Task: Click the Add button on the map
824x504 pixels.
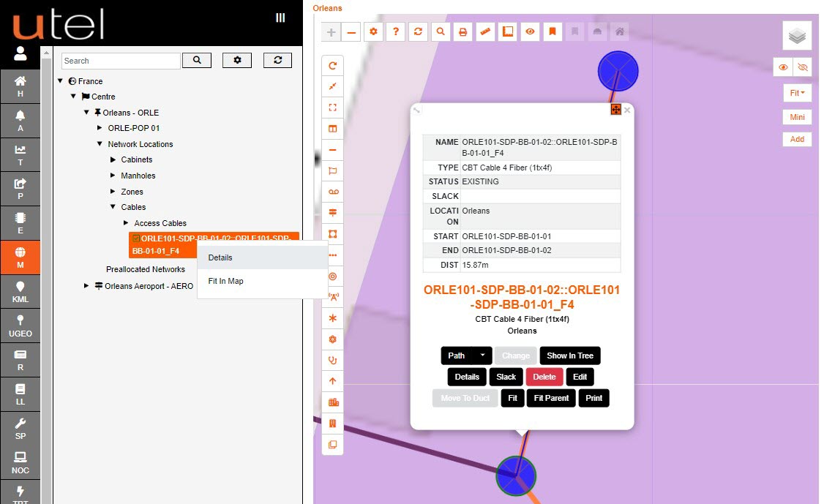Action: 797,139
